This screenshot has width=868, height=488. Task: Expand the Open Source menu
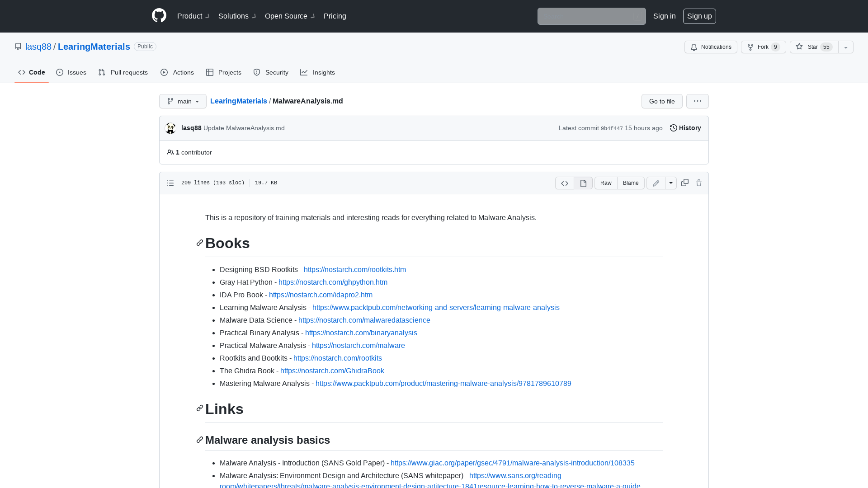pyautogui.click(x=290, y=16)
